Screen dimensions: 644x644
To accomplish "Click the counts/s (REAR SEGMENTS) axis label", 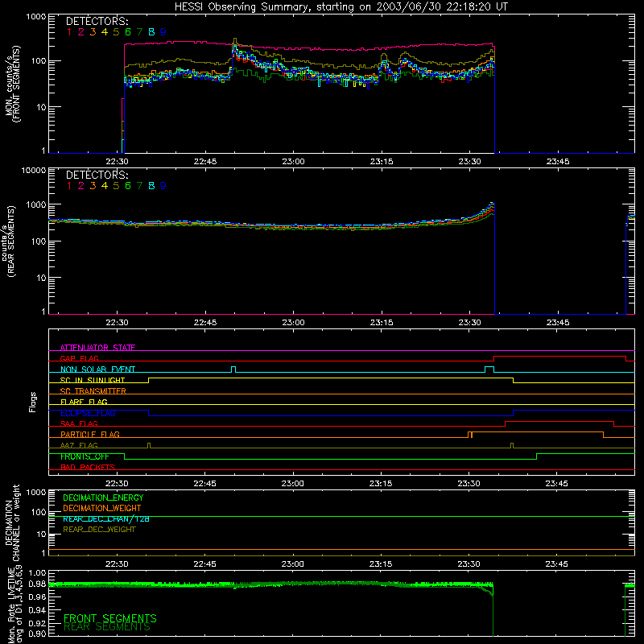I will 8,241.
